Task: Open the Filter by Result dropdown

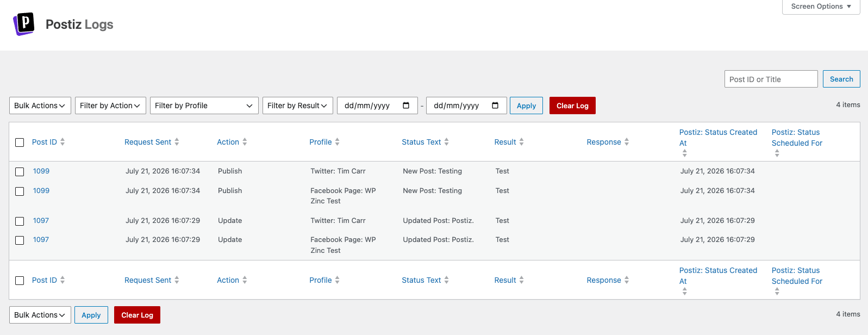Action: (x=298, y=106)
